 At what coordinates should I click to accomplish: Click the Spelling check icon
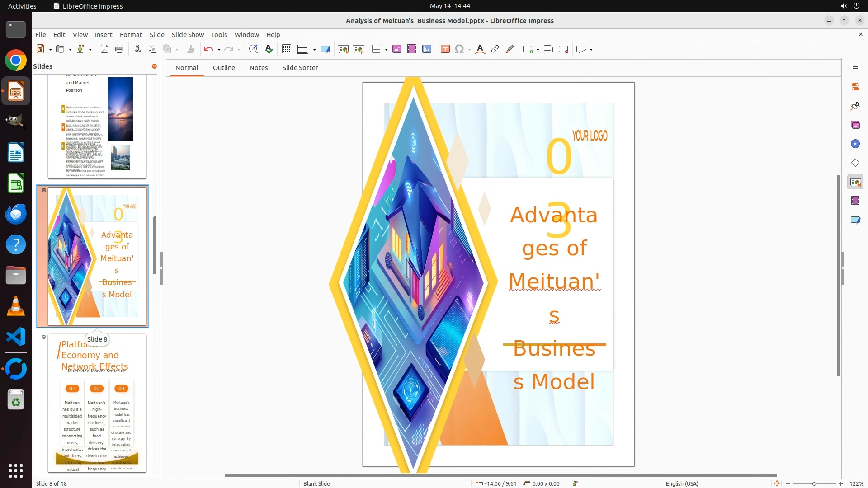click(269, 49)
